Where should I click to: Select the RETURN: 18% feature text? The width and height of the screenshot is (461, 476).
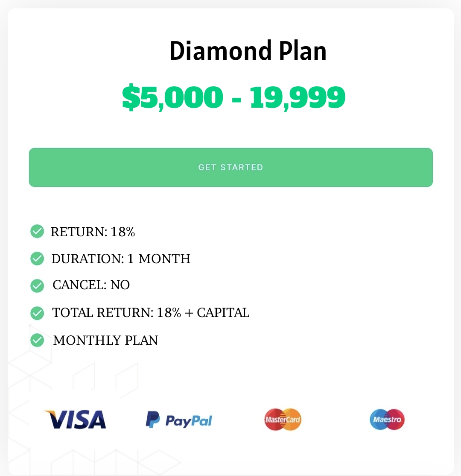pos(93,232)
